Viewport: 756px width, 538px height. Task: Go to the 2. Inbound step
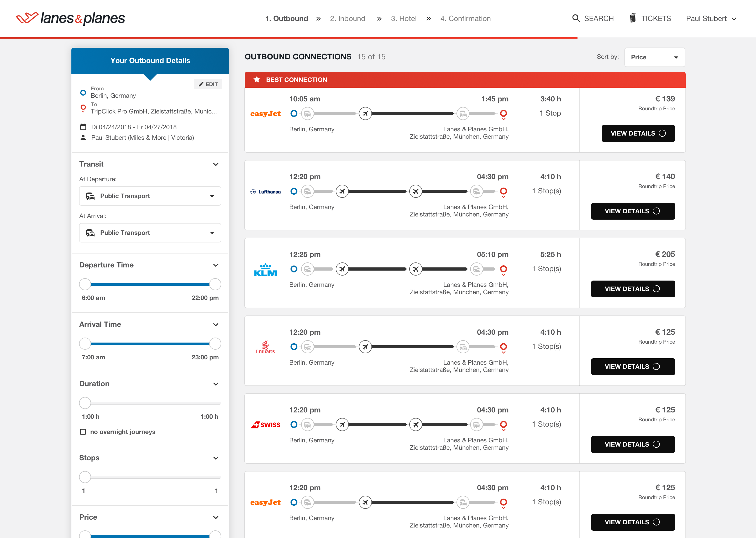click(x=347, y=19)
